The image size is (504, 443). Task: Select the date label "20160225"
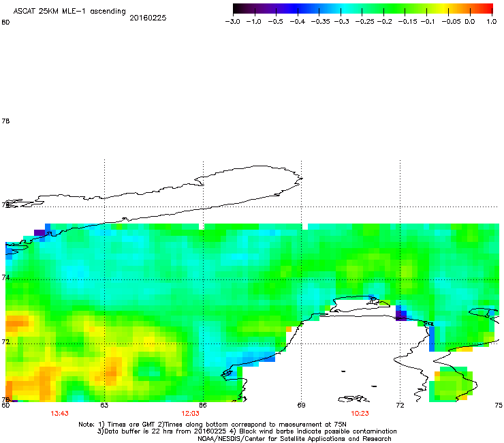click(148, 18)
